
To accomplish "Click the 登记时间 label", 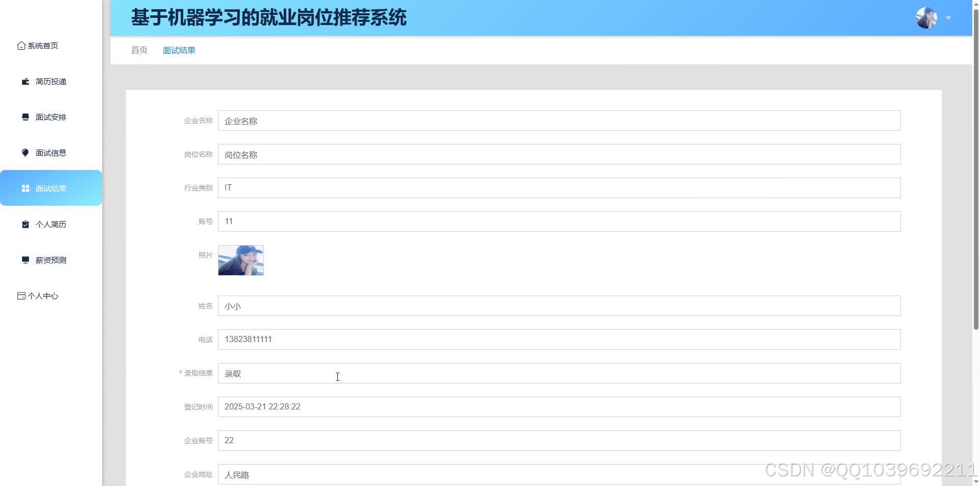I will click(x=199, y=407).
